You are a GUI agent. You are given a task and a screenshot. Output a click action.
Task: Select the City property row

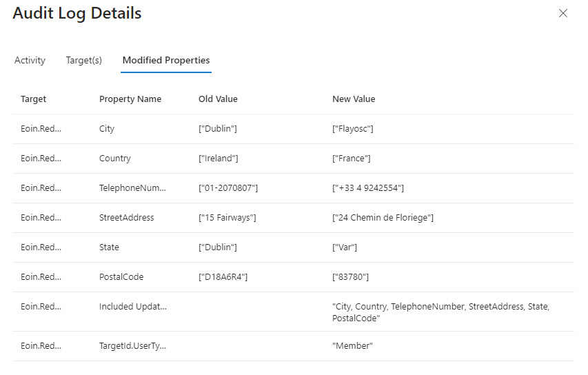(107, 129)
